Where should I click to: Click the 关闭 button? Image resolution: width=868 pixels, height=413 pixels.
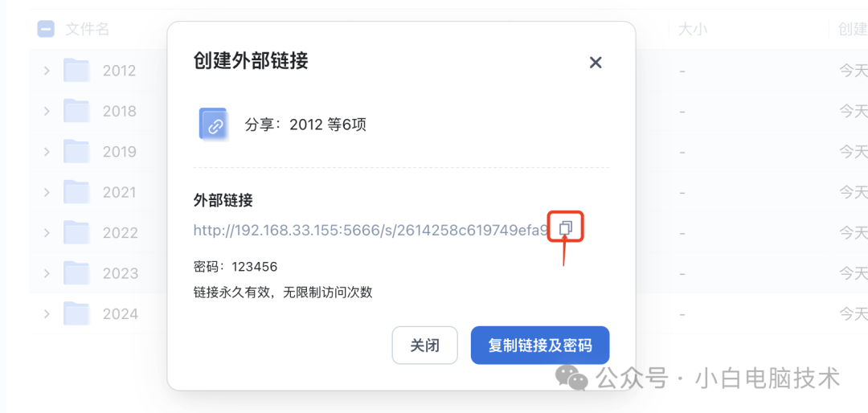tap(424, 346)
